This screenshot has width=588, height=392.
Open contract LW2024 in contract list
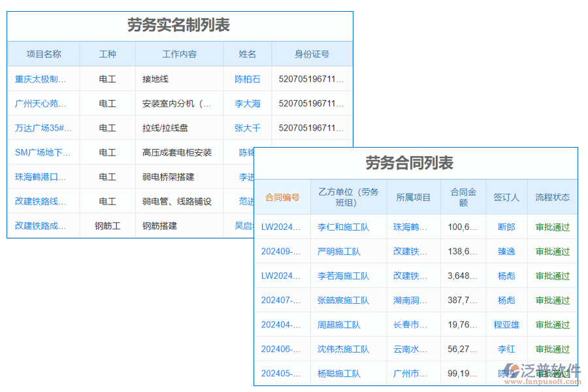282,227
